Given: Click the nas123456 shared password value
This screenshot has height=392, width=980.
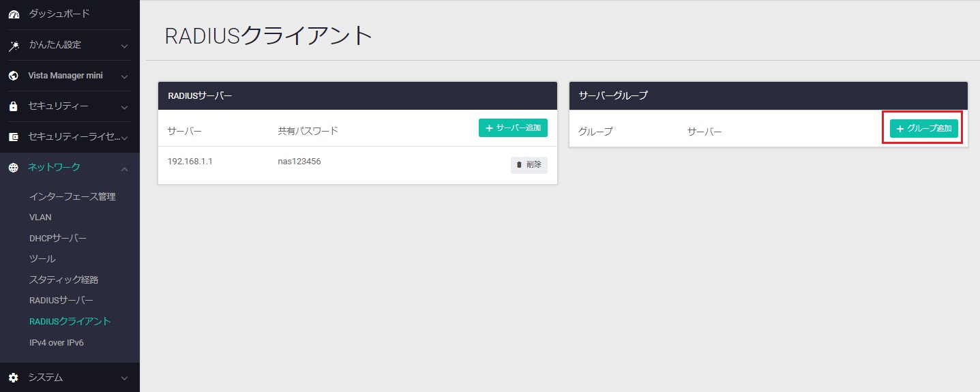Looking at the screenshot, I should click(299, 162).
